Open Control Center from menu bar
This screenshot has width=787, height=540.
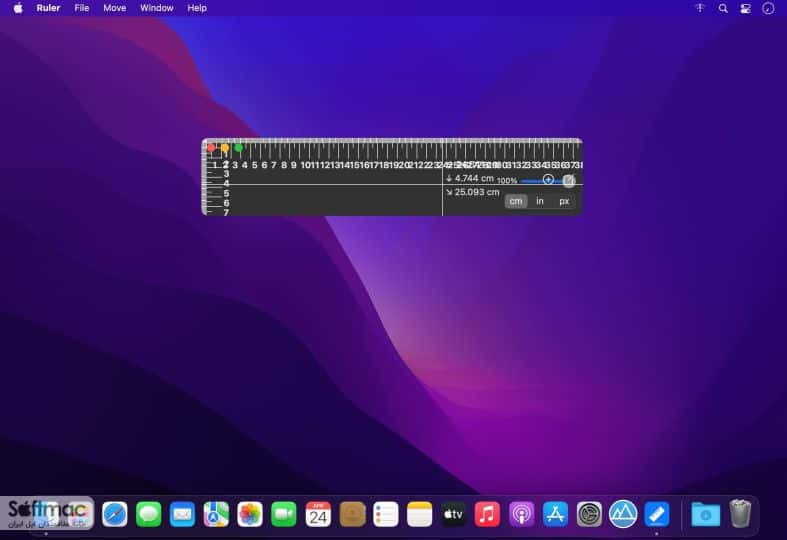[x=745, y=8]
